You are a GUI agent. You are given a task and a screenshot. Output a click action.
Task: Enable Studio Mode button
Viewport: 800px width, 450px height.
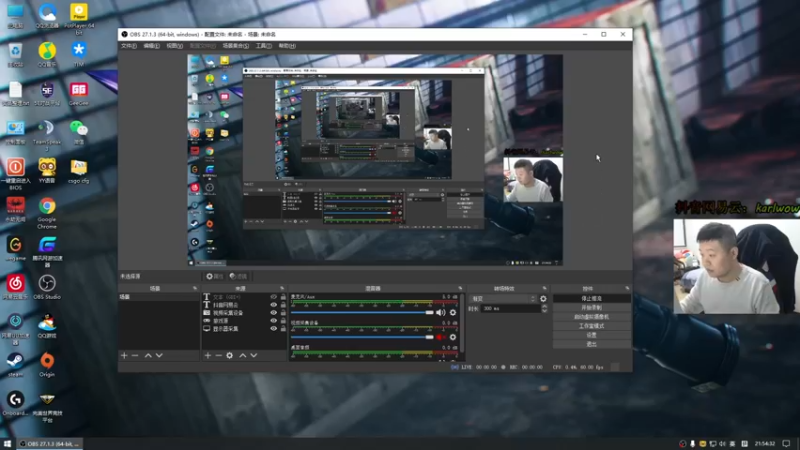pos(591,326)
